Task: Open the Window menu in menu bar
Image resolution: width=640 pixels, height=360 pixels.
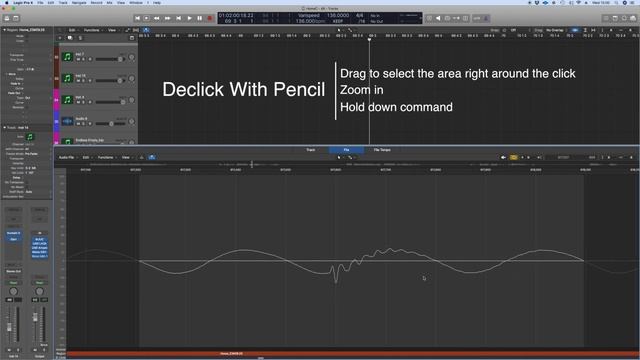Action: pos(136,2)
